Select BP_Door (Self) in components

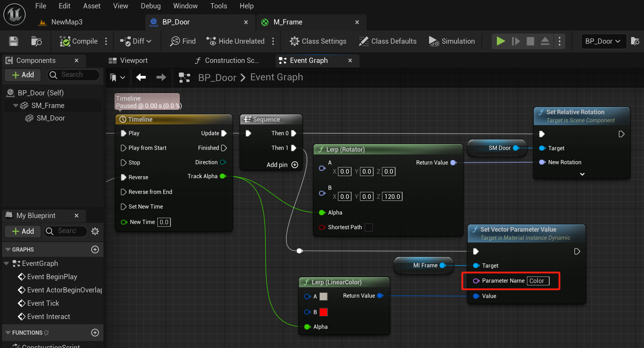[41, 93]
